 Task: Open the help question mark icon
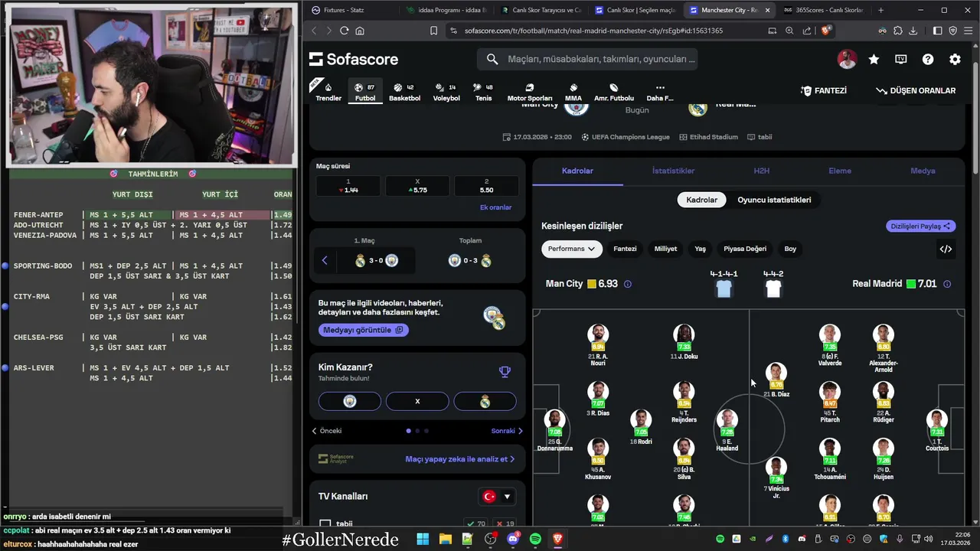928,59
